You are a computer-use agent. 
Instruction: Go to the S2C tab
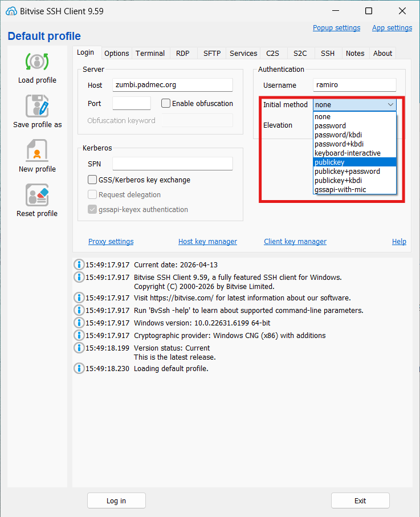pyautogui.click(x=300, y=54)
